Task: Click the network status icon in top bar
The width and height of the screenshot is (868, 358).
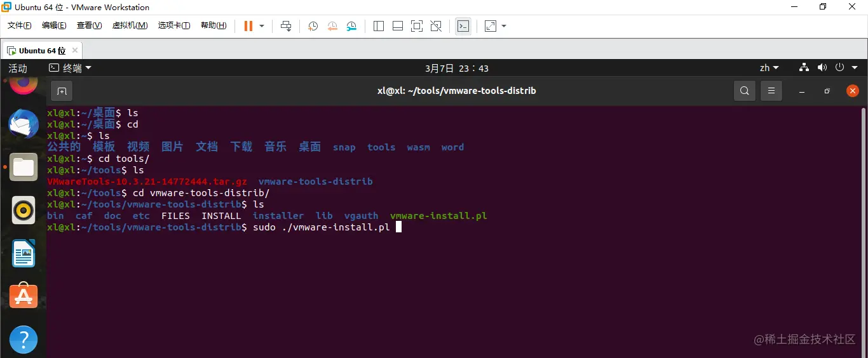Action: point(804,67)
